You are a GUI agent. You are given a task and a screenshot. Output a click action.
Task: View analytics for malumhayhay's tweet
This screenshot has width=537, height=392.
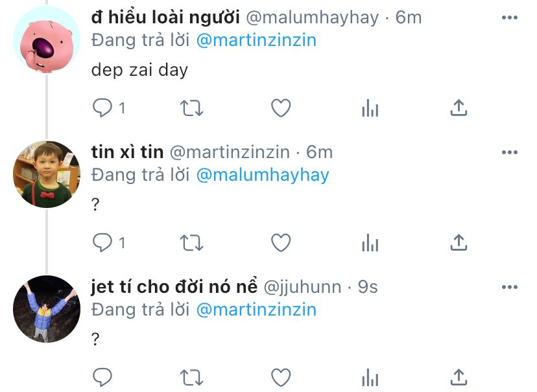pos(370,108)
